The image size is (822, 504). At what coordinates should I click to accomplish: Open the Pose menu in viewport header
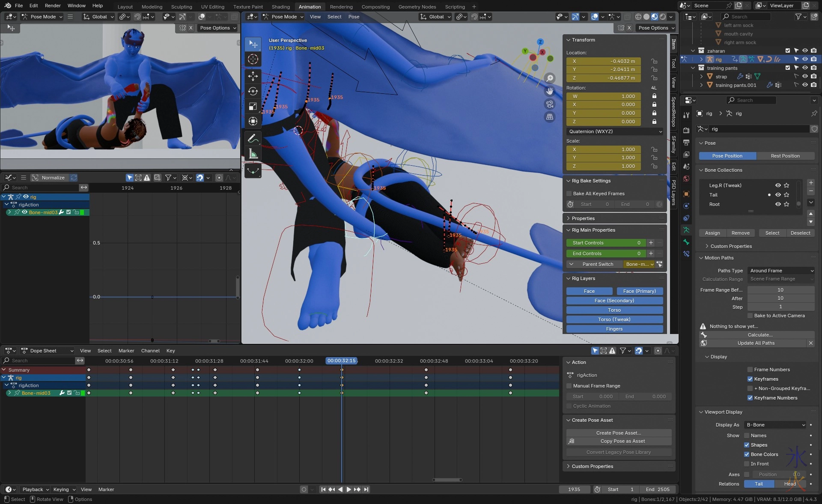(x=354, y=17)
